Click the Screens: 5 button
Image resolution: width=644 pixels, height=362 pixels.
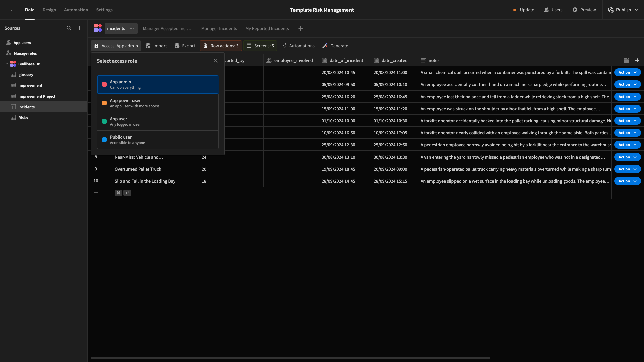260,46
